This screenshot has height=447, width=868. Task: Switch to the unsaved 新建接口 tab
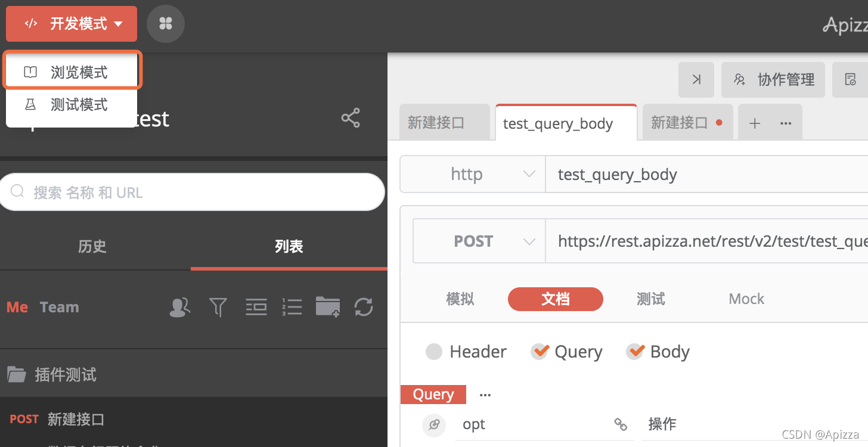coord(688,123)
